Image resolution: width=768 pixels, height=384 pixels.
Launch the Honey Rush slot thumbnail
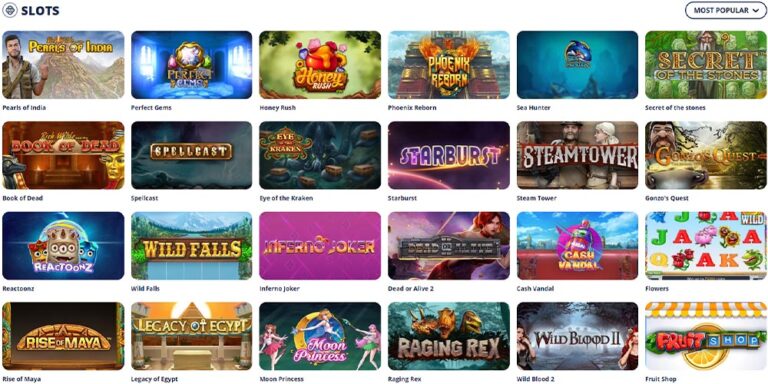320,65
